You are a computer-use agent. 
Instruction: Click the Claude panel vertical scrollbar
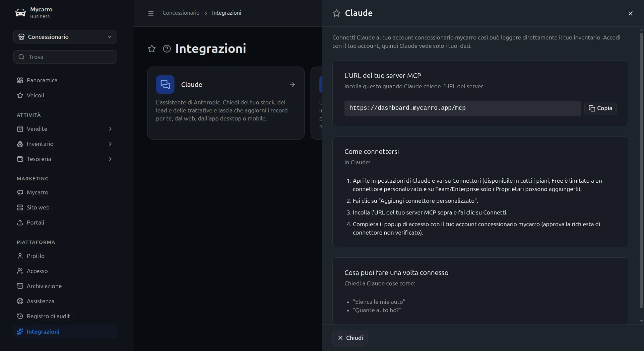coord(641,170)
